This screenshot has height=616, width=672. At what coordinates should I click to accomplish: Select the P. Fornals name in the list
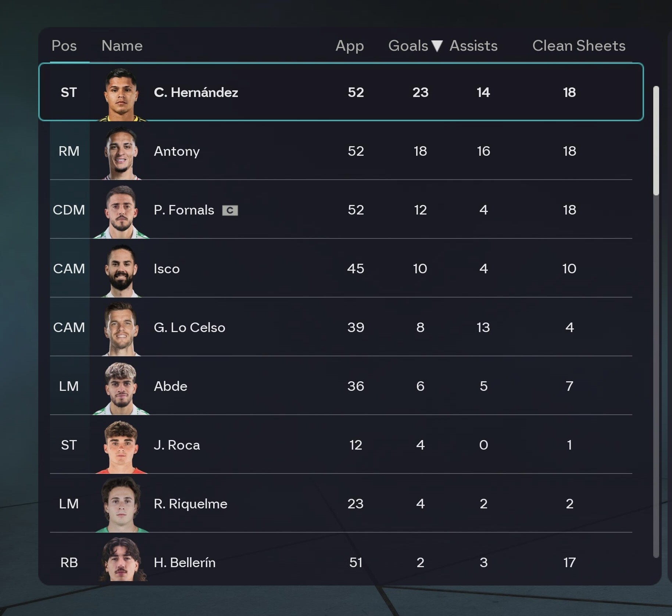[184, 210]
